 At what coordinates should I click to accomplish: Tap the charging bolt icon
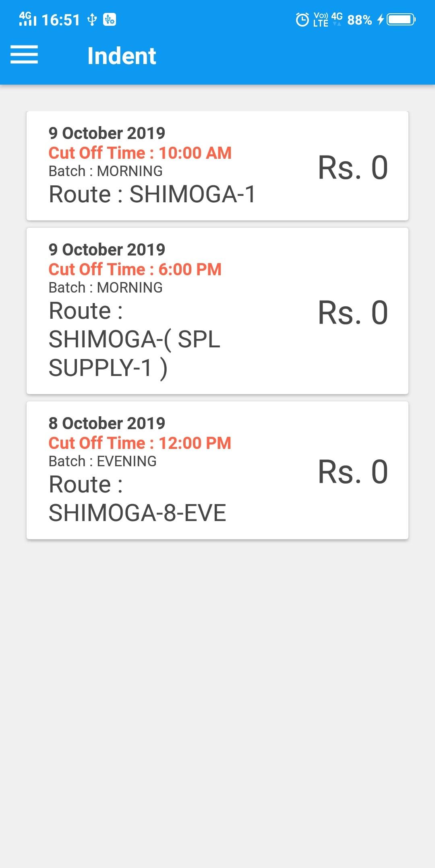point(380,19)
